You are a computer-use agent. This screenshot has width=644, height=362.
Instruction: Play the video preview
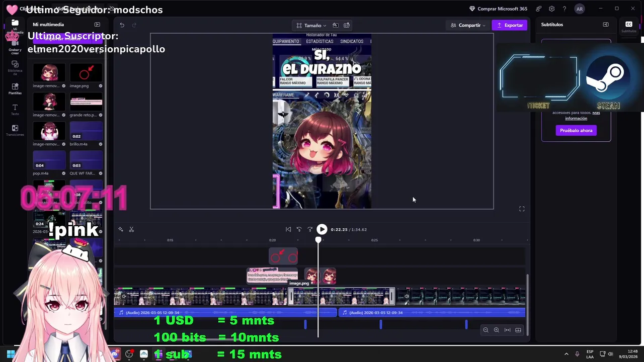click(322, 229)
